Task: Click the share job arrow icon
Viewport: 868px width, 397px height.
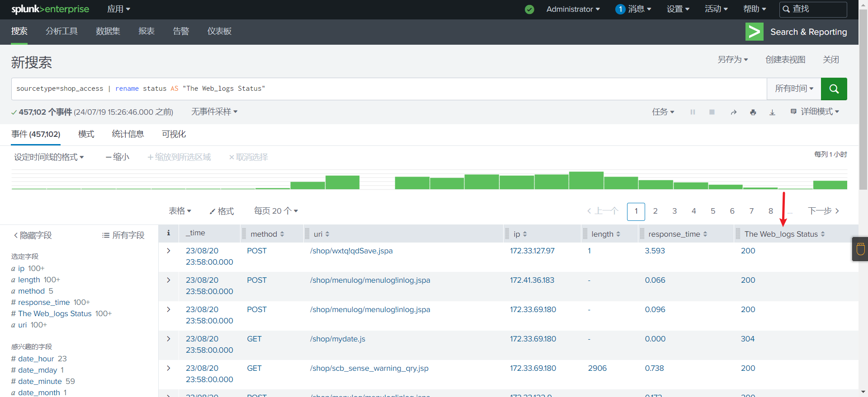Action: (733, 112)
